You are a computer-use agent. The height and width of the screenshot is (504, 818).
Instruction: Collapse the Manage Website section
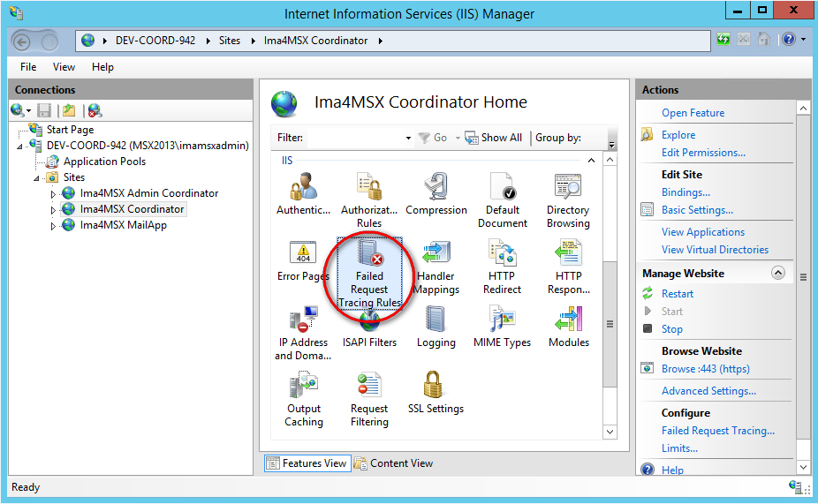coord(778,273)
